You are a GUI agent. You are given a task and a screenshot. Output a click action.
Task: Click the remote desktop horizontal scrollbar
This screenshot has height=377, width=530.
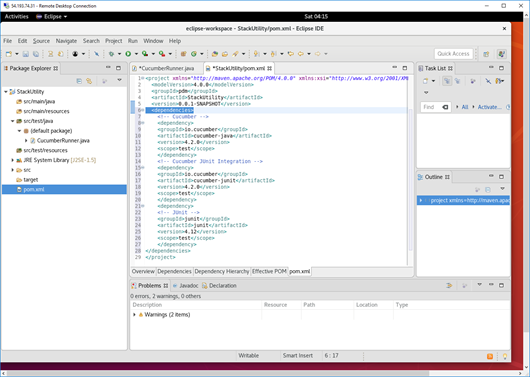(218, 373)
